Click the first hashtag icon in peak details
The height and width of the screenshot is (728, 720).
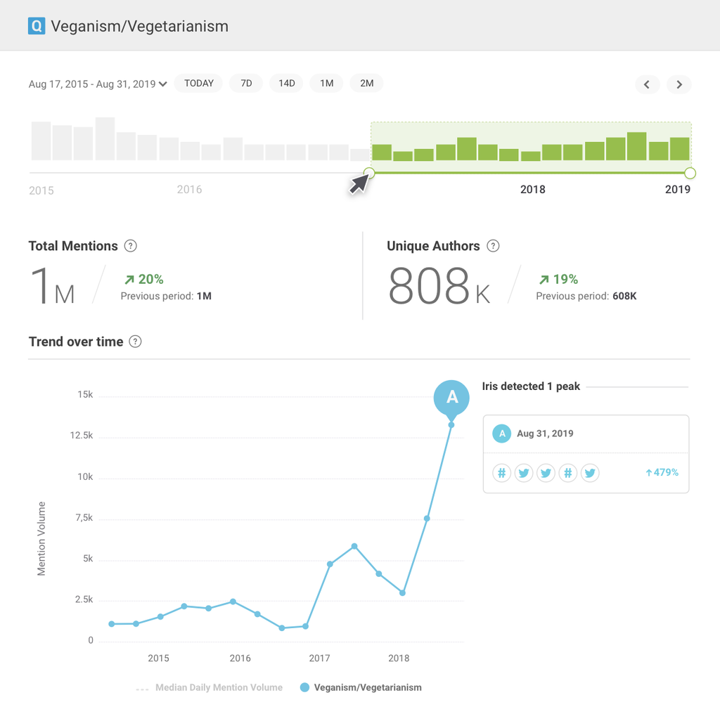[501, 473]
